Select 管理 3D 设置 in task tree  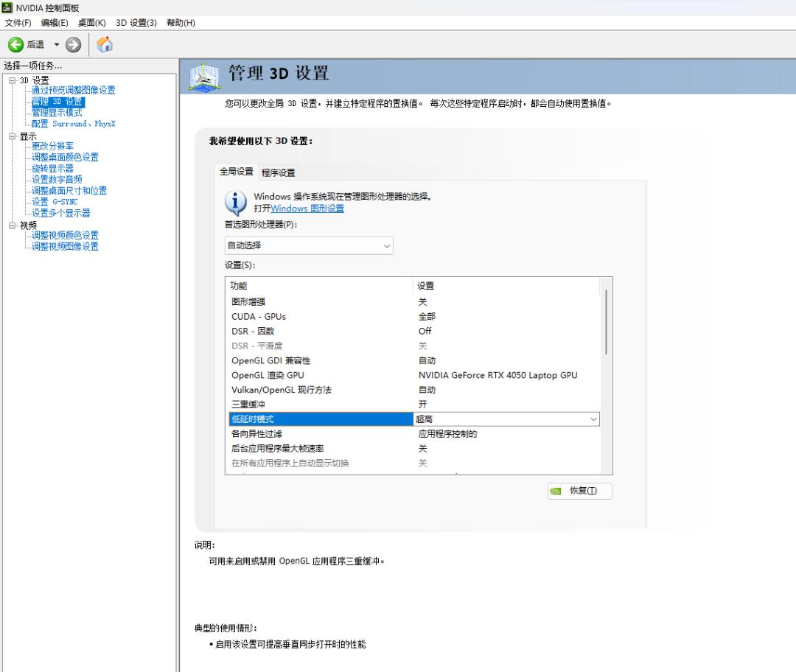coord(58,102)
